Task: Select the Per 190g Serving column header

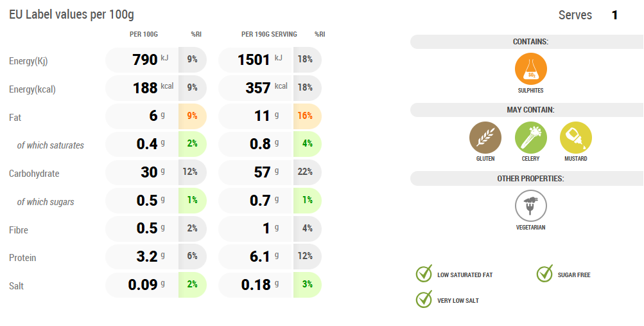Action: pyautogui.click(x=269, y=34)
